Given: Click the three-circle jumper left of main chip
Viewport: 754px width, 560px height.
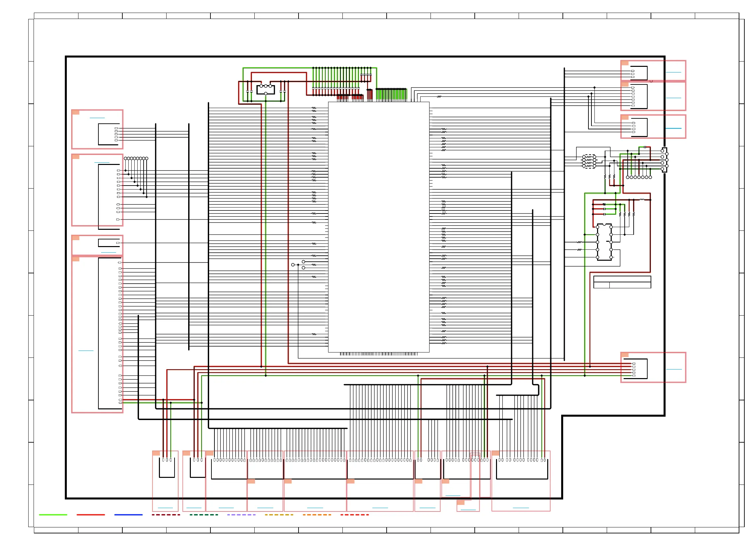Looking at the screenshot, I should pyautogui.click(x=298, y=265).
